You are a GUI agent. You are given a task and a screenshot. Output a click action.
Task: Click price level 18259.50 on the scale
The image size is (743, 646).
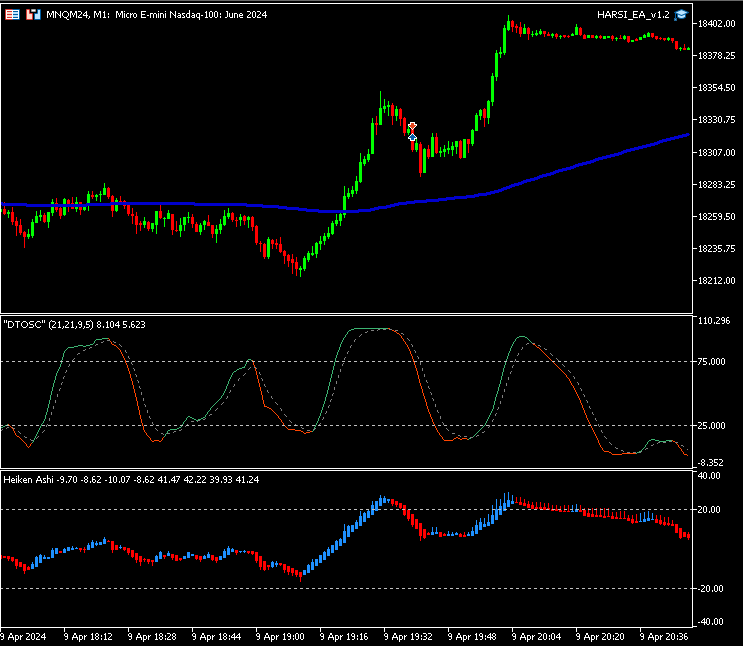point(716,217)
